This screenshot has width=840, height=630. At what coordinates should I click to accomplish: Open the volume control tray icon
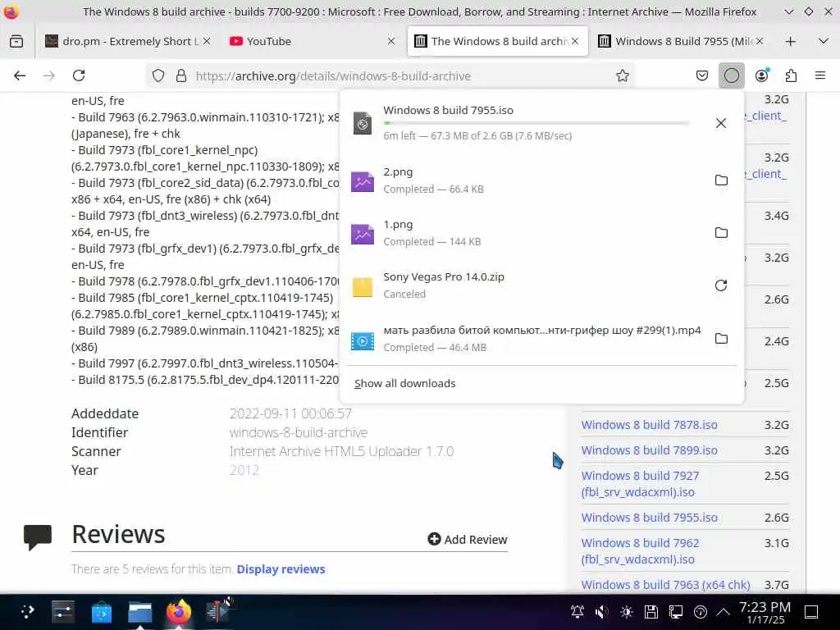coord(601,612)
